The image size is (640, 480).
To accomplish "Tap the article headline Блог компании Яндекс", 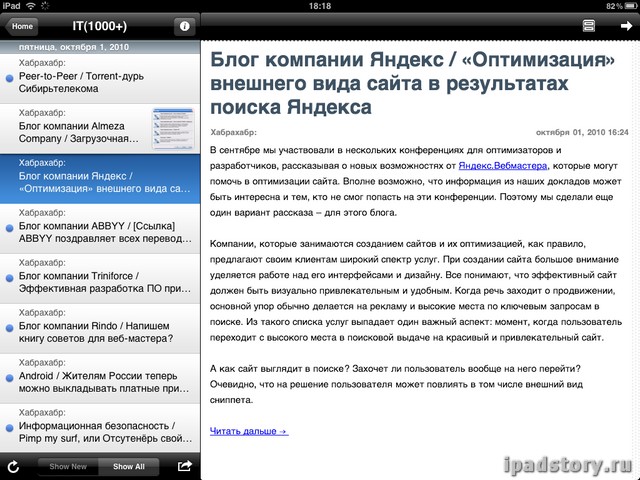I will click(412, 83).
